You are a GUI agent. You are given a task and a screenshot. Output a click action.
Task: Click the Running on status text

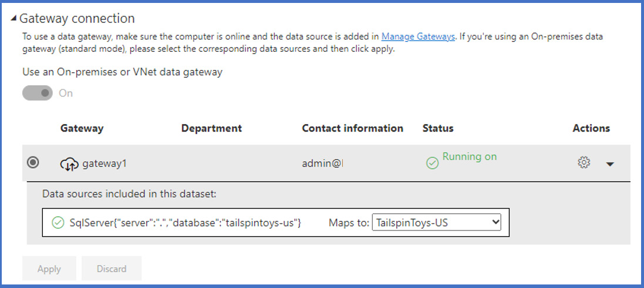coord(469,156)
